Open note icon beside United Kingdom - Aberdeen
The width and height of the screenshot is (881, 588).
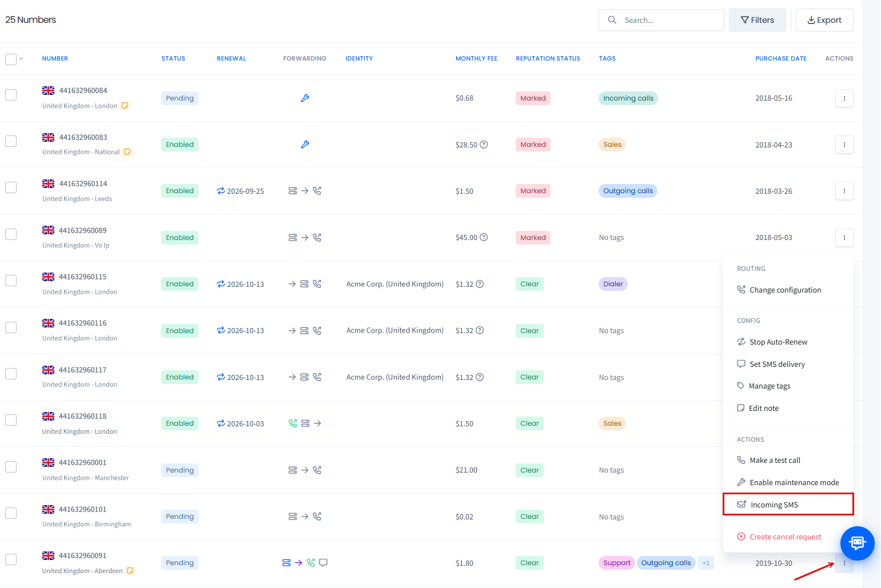(x=130, y=571)
